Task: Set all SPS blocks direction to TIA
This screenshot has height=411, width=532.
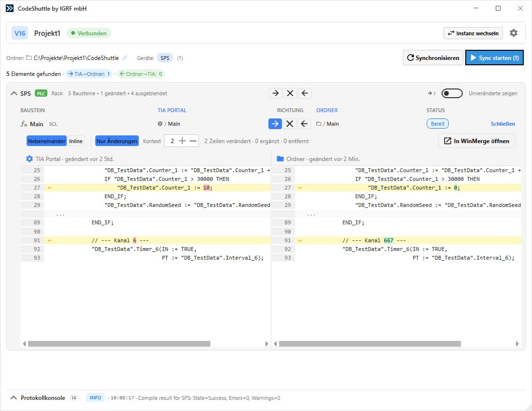Action: [x=305, y=93]
